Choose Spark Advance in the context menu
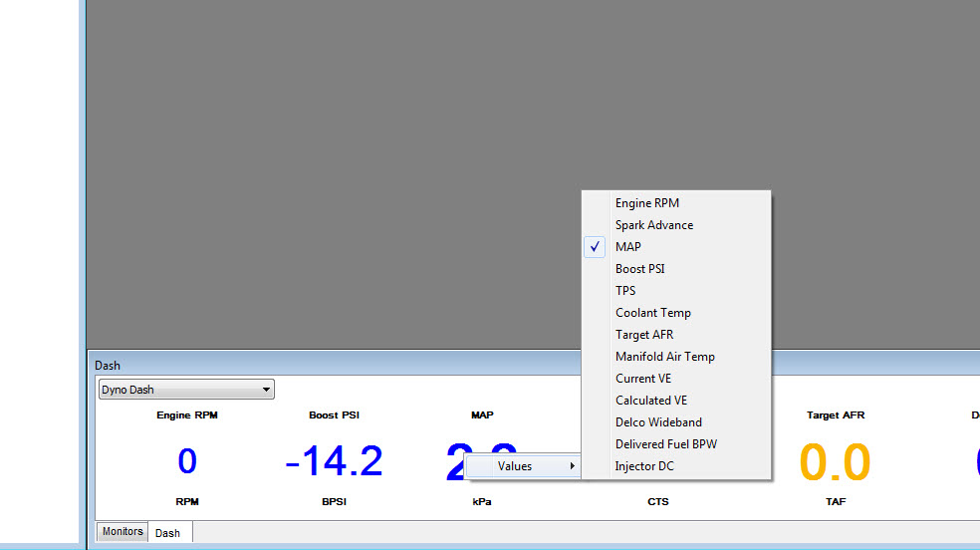The width and height of the screenshot is (980, 550). 675,225
